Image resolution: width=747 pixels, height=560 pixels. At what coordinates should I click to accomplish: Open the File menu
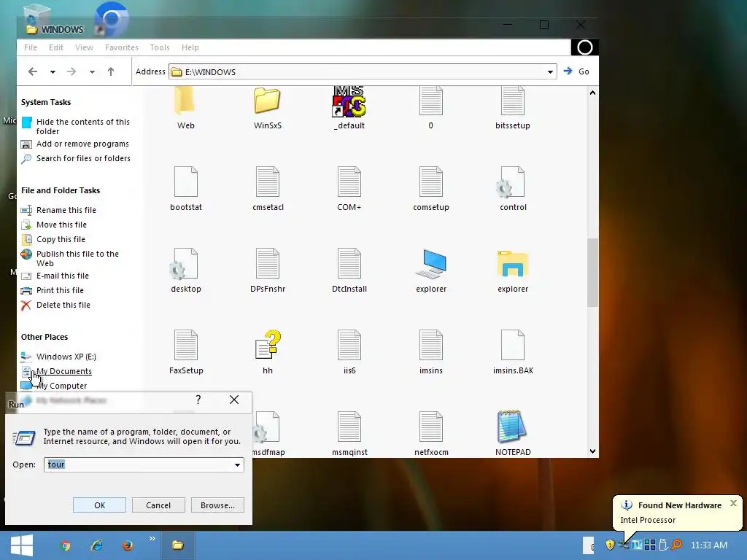pyautogui.click(x=31, y=47)
